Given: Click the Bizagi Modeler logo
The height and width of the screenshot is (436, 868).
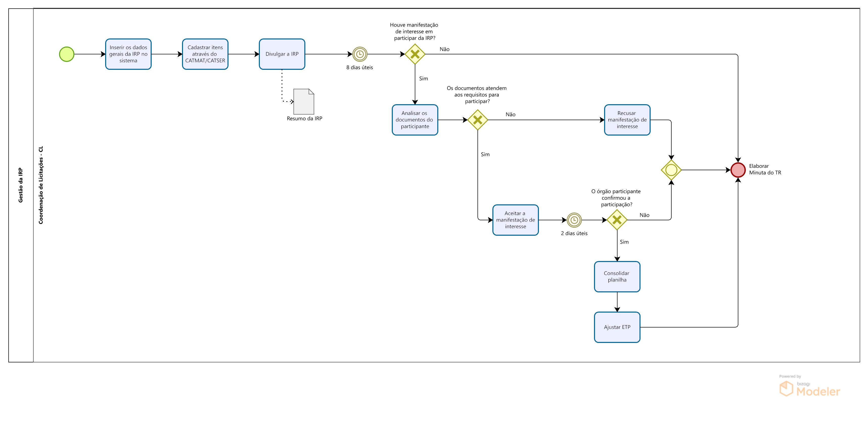Looking at the screenshot, I should click(810, 388).
